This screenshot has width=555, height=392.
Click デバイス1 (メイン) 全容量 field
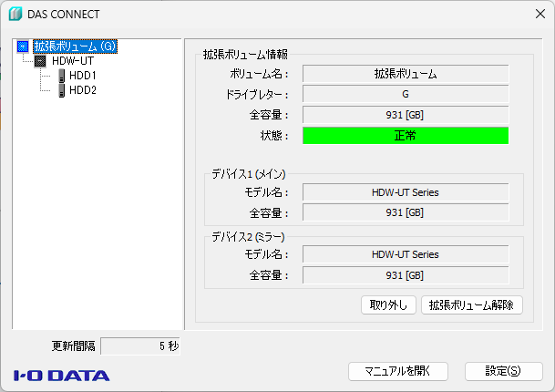(406, 212)
